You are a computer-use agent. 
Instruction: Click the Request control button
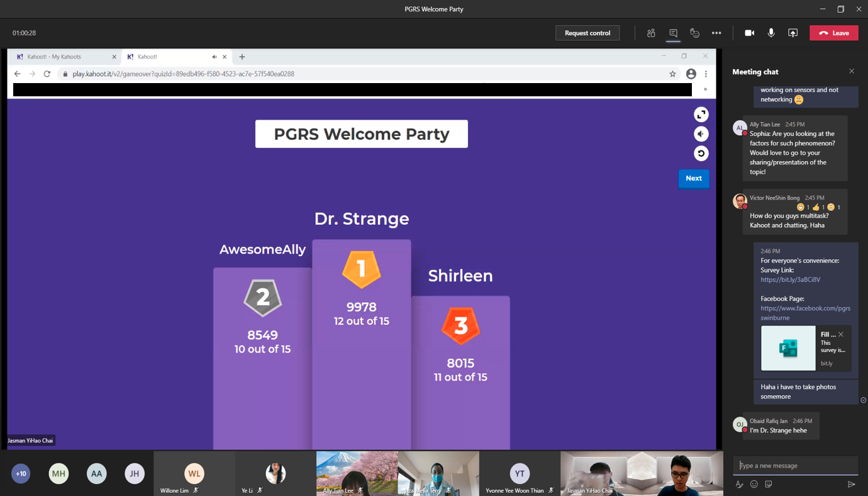coord(587,33)
